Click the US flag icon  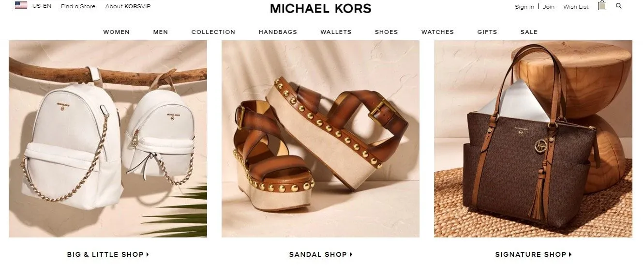21,5
